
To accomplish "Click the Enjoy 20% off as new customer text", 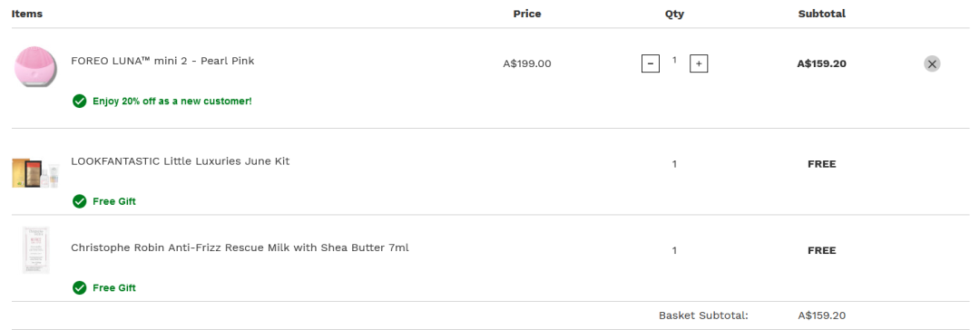I will (171, 101).
